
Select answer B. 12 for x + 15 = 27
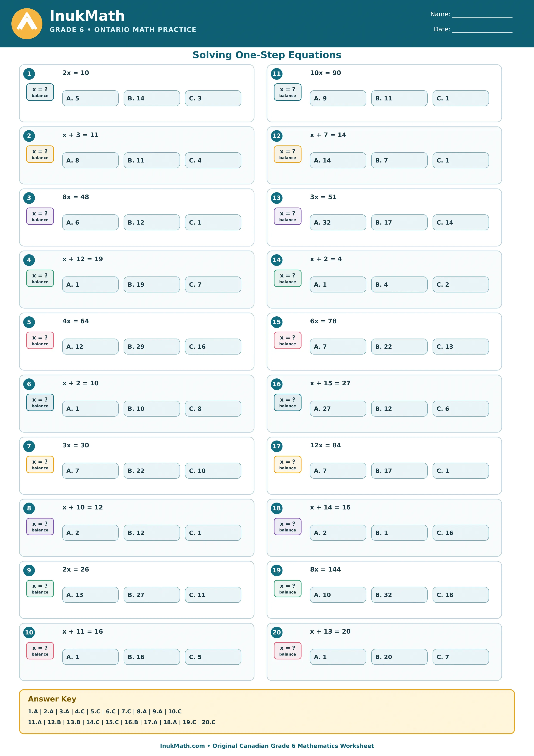(399, 409)
